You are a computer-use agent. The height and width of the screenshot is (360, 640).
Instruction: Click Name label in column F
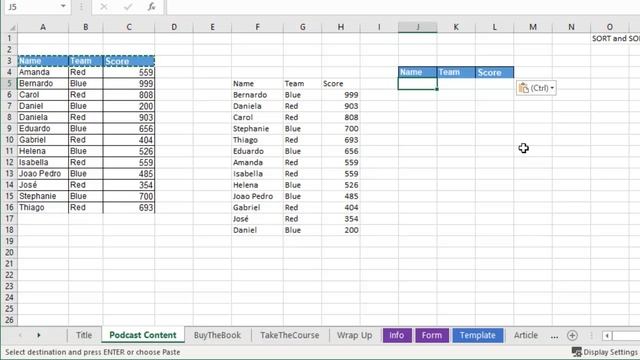click(x=257, y=84)
